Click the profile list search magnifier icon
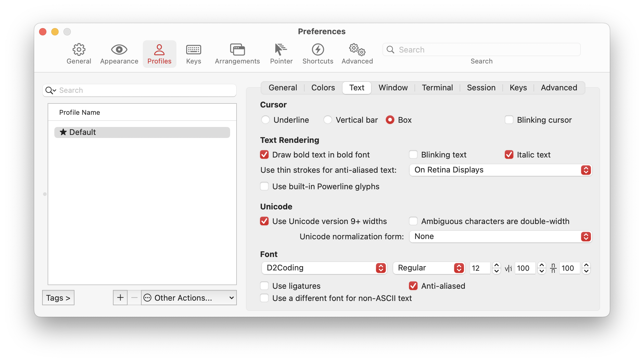 50,90
